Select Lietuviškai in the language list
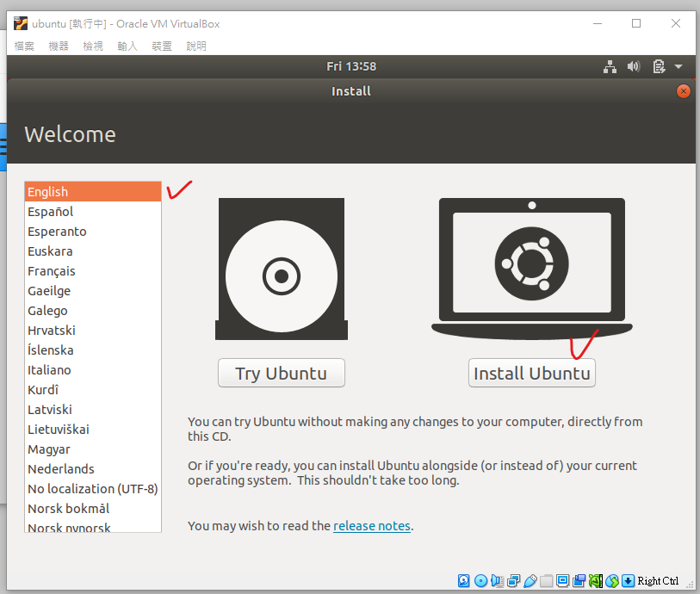The height and width of the screenshot is (594, 700). [93, 430]
